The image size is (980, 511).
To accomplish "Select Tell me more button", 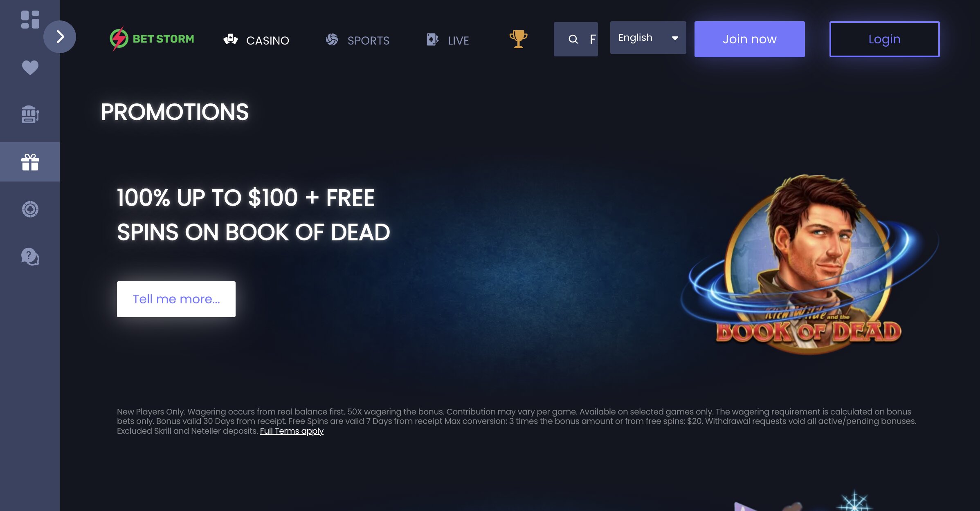I will (176, 299).
